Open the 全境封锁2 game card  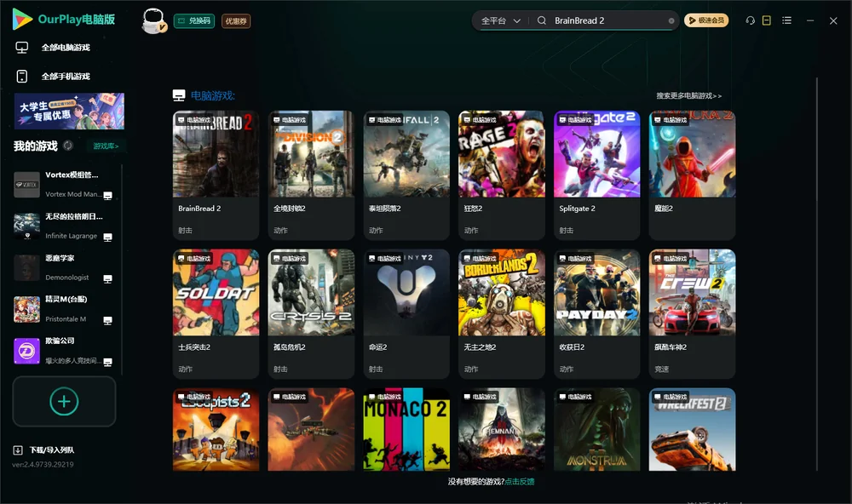coord(311,175)
